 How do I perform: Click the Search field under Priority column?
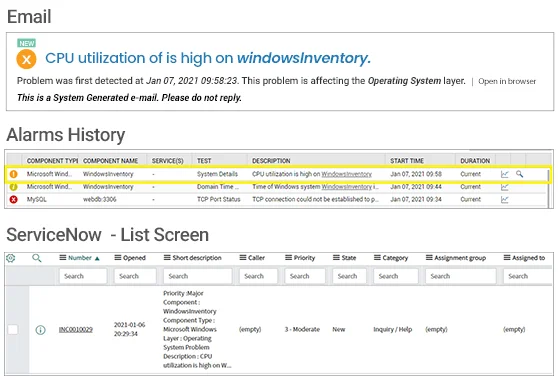[305, 276]
